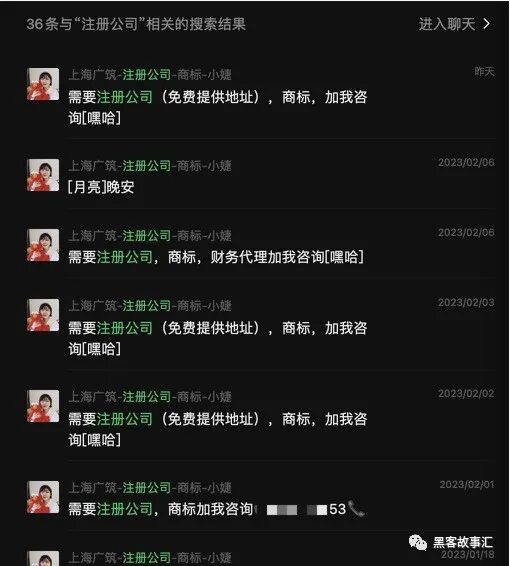Open the 财务代理加我咨询 message result

pyautogui.click(x=261, y=245)
